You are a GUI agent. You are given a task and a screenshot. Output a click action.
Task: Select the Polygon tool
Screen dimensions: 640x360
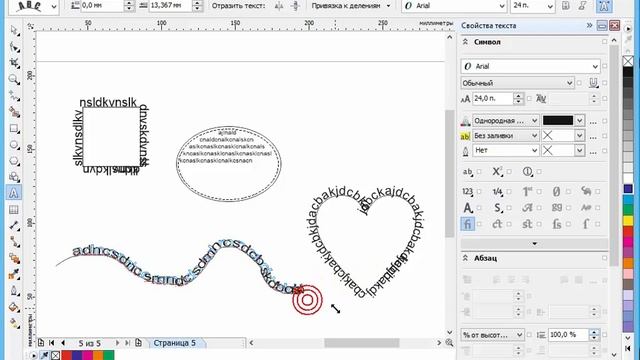(x=14, y=161)
